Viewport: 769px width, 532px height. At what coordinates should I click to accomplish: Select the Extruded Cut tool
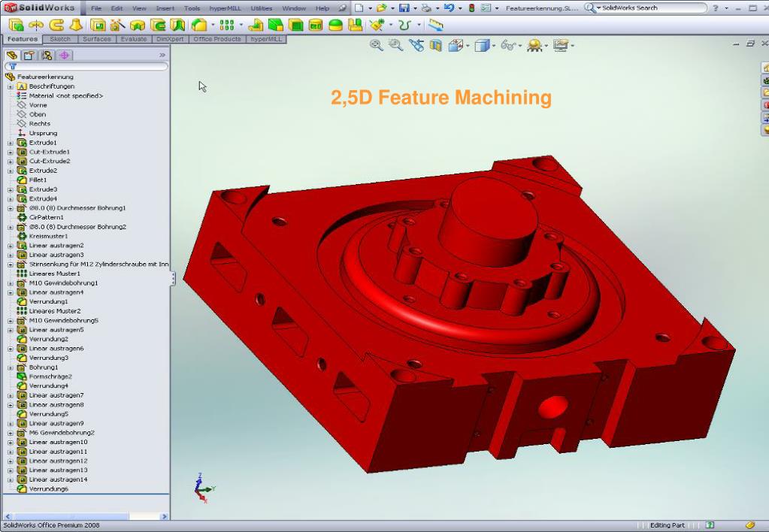[98, 25]
